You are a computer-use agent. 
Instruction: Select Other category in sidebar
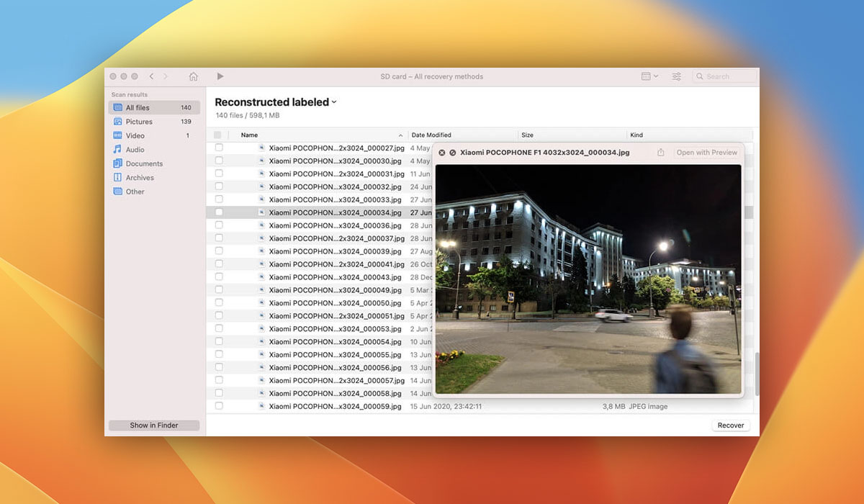point(154,192)
